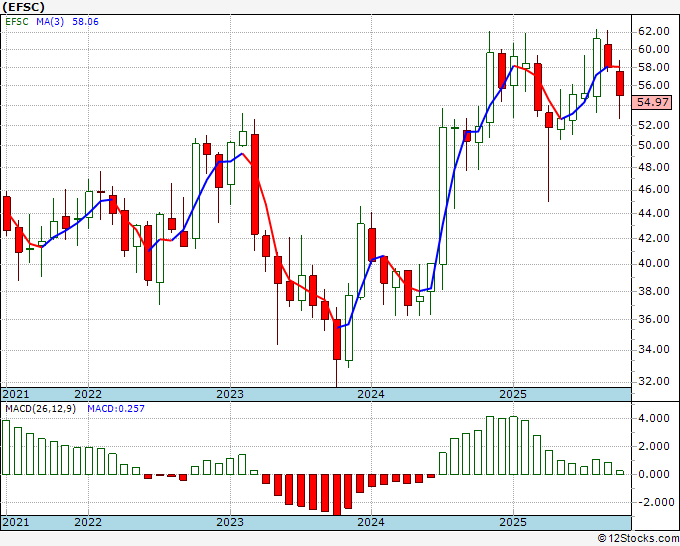This screenshot has height=546, width=680.
Task: Select the MA(3) legend label
Action: pos(50,22)
